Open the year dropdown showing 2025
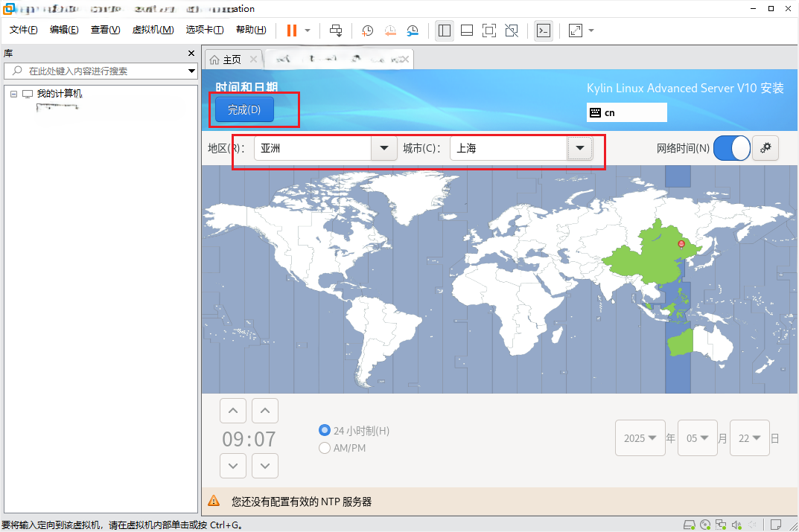Viewport: 799px width, 532px height. (640, 438)
